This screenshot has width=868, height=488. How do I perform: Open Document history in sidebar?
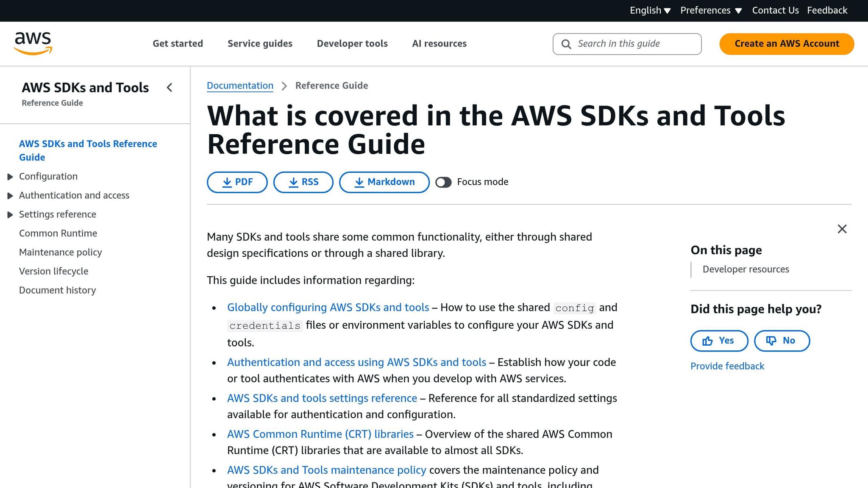tap(58, 290)
